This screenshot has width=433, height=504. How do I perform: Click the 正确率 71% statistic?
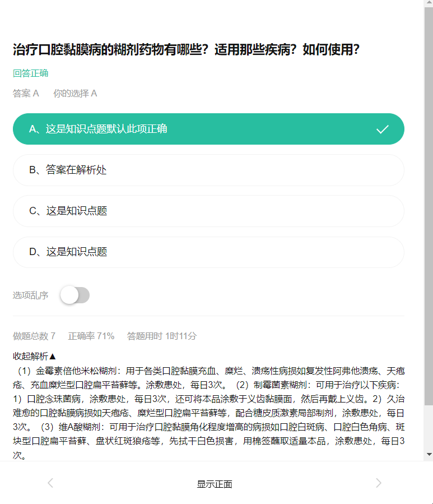[91, 336]
